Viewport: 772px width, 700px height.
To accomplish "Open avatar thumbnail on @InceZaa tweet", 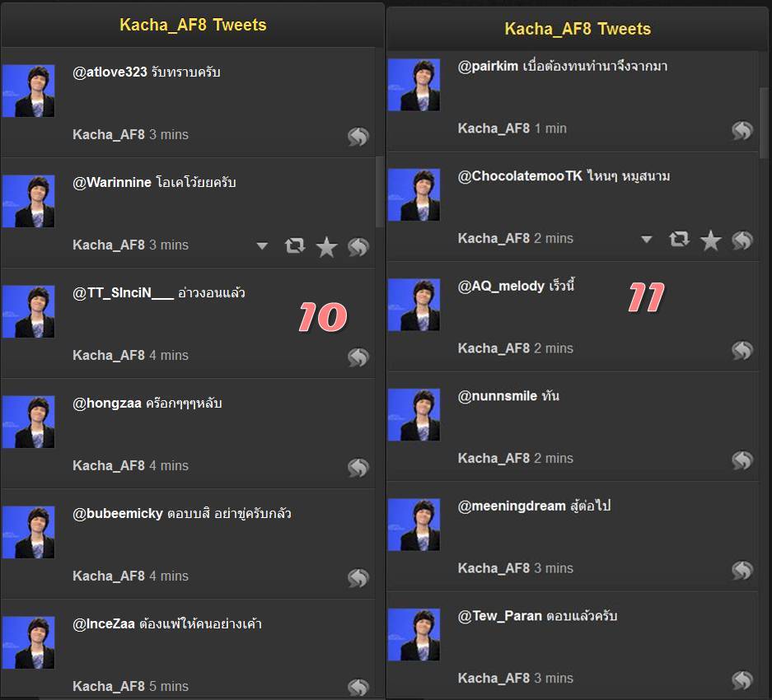I will point(29,642).
